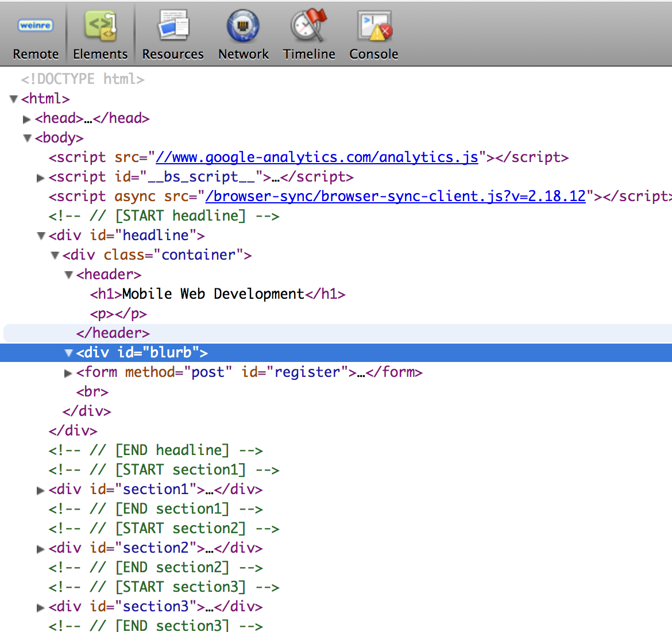This screenshot has height=632, width=672.
Task: Collapse the div id headline node
Action: 41,236
